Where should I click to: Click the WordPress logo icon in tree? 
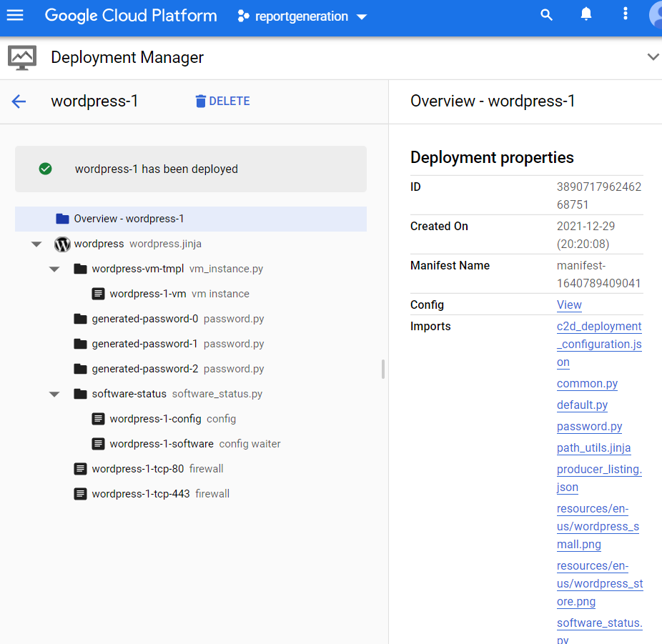[62, 244]
